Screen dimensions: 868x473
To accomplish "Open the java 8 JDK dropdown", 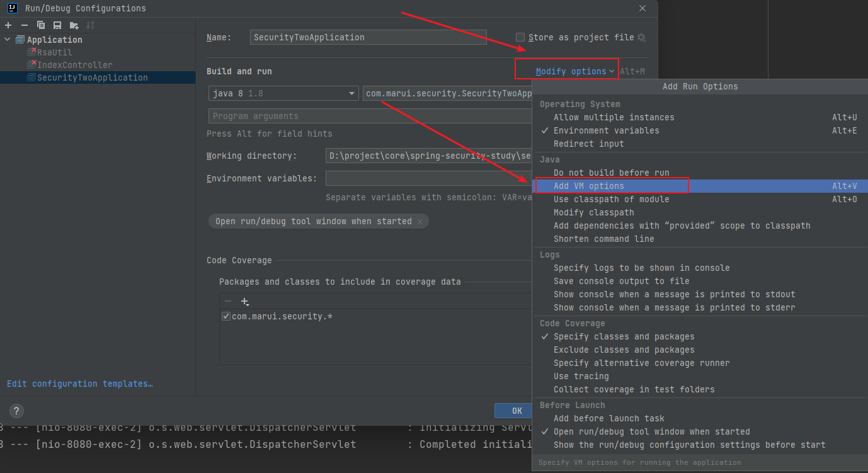I will pyautogui.click(x=283, y=94).
